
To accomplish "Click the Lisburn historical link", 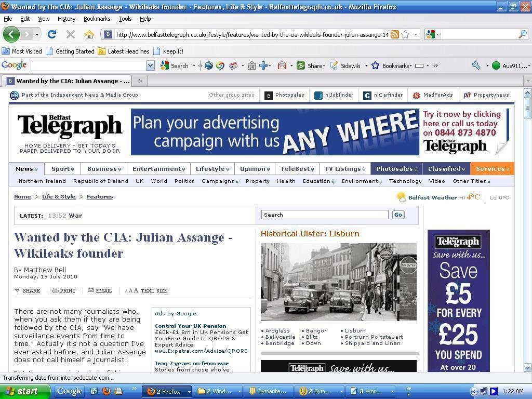I will pos(355,331).
